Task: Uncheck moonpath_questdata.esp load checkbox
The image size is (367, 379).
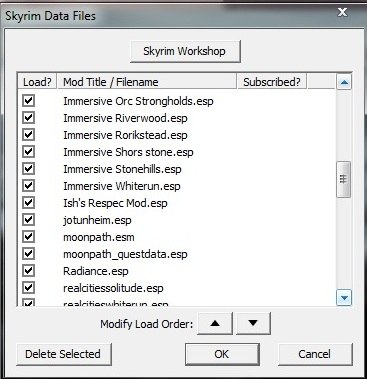Action: (x=28, y=253)
